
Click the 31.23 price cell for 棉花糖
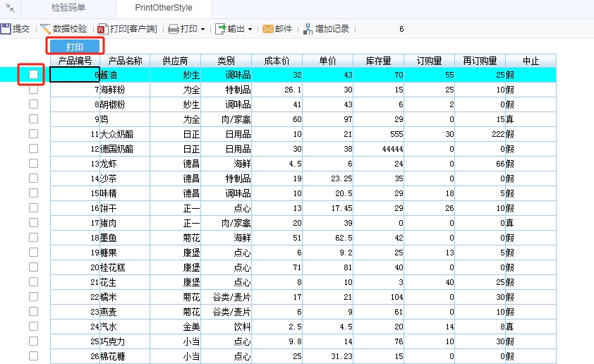pyautogui.click(x=327, y=356)
